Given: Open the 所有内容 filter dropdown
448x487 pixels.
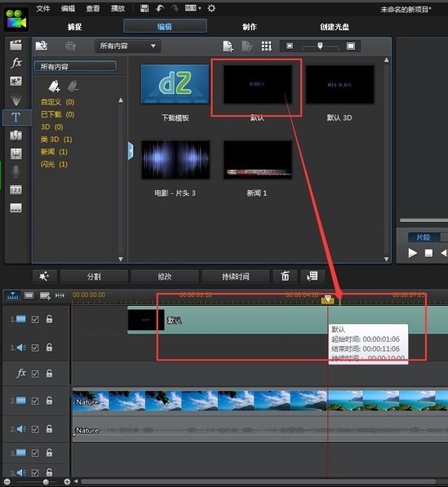Looking at the screenshot, I should click(127, 46).
